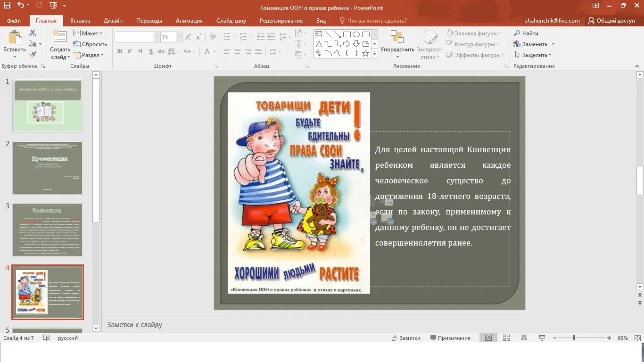644x362 pixels.
Task: Open the Файл tab
Action: [x=14, y=21]
